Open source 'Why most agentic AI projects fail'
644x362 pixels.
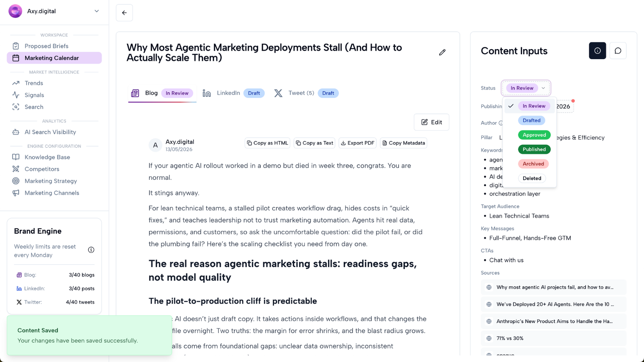553,287
